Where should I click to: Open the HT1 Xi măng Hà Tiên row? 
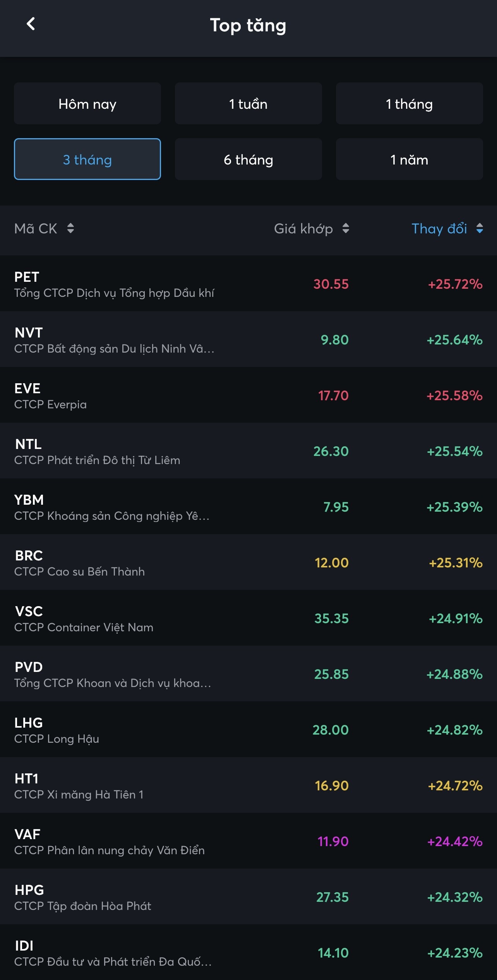(x=248, y=785)
